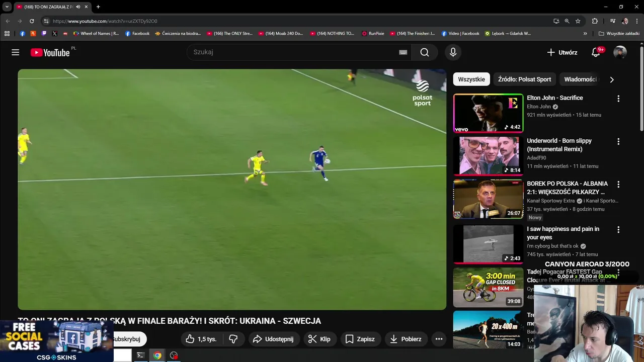Click the video player to pause
The image size is (644, 362).
point(232,190)
